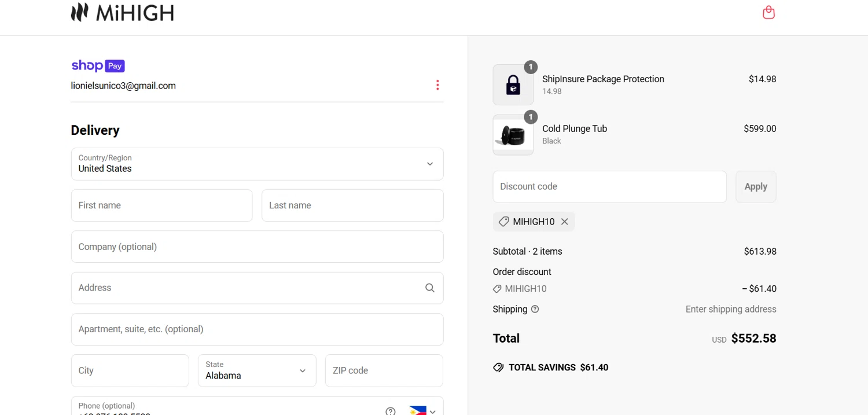Click the Apply discount button

pos(756,186)
